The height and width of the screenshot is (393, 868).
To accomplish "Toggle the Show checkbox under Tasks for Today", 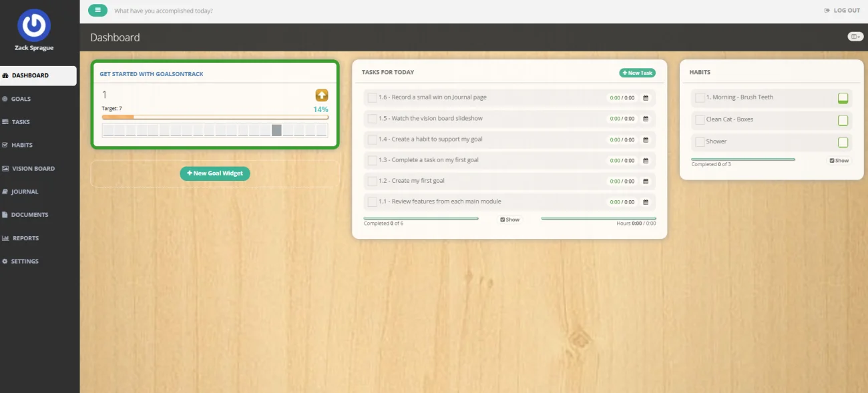I will [x=509, y=220].
